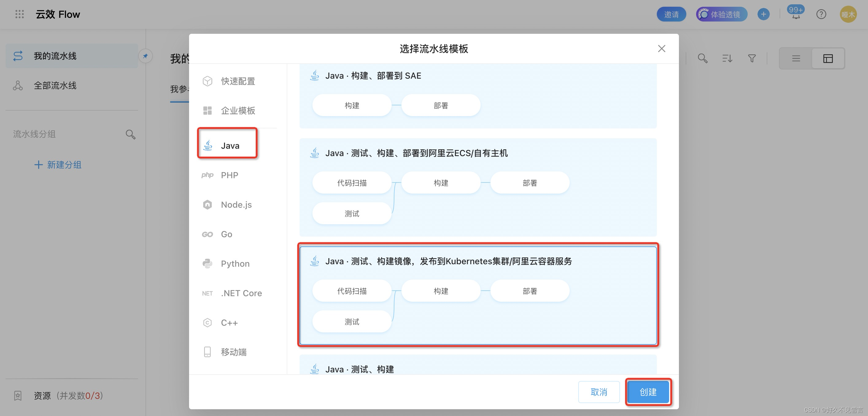Click 代码扫描 stage in Kubernetes template

(x=352, y=290)
